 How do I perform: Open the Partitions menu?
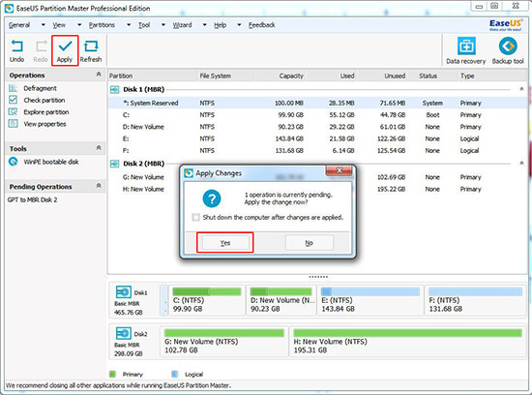pyautogui.click(x=102, y=25)
